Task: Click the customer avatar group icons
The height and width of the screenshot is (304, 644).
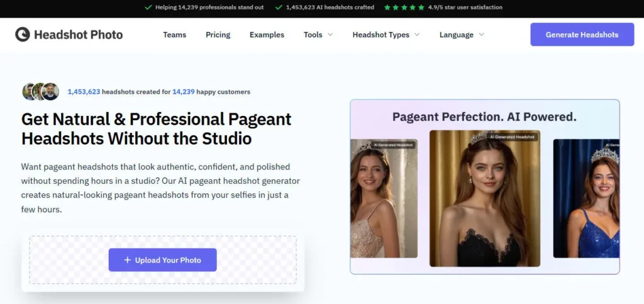Action: click(41, 92)
